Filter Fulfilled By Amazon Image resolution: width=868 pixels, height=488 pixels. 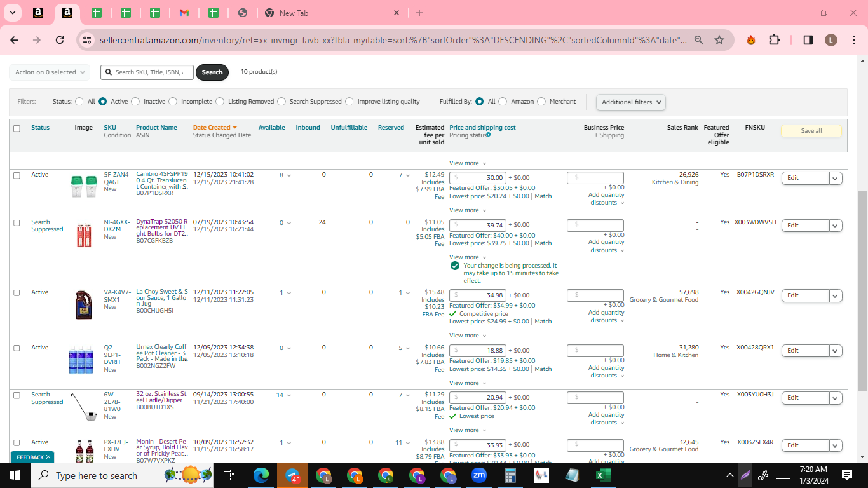tap(503, 102)
